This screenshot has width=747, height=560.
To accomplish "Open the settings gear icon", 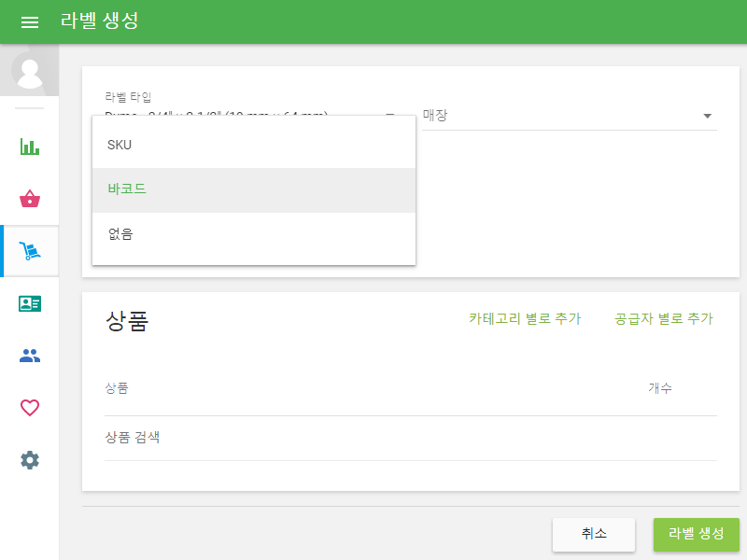I will (29, 460).
